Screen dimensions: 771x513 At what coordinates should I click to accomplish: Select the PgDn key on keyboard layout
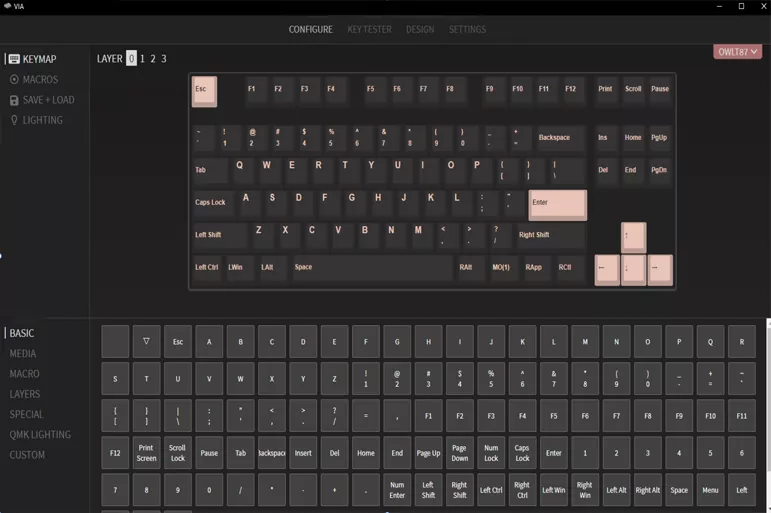point(660,171)
